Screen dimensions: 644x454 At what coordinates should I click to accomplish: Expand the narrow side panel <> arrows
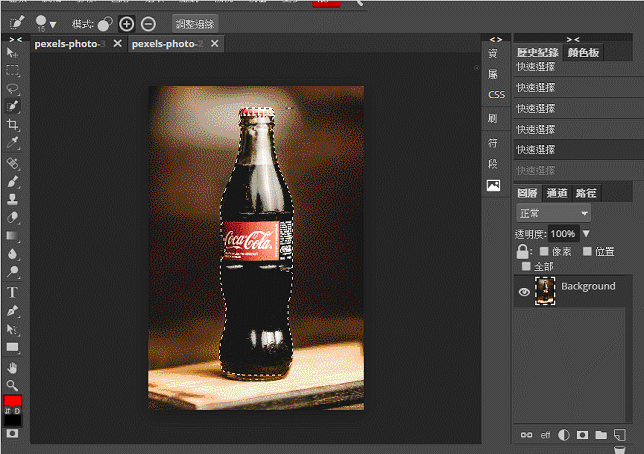tap(496, 39)
